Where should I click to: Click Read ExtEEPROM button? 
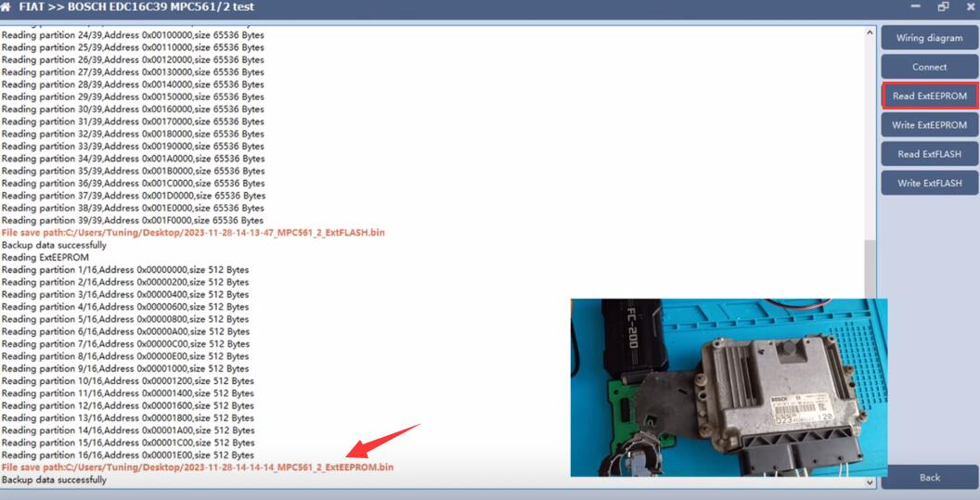(x=929, y=96)
